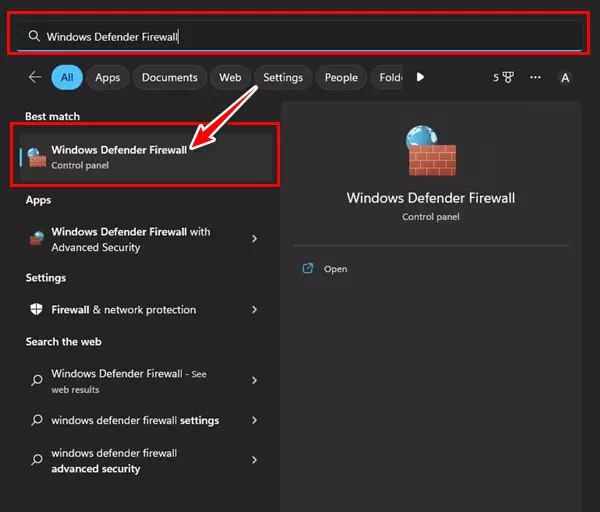This screenshot has height=512, width=600.
Task: Click into the search text field
Action: tap(298, 36)
